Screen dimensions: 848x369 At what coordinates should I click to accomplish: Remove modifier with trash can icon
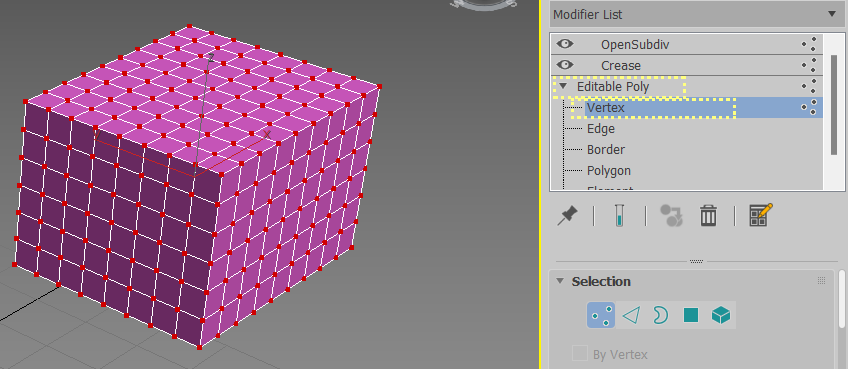point(708,216)
